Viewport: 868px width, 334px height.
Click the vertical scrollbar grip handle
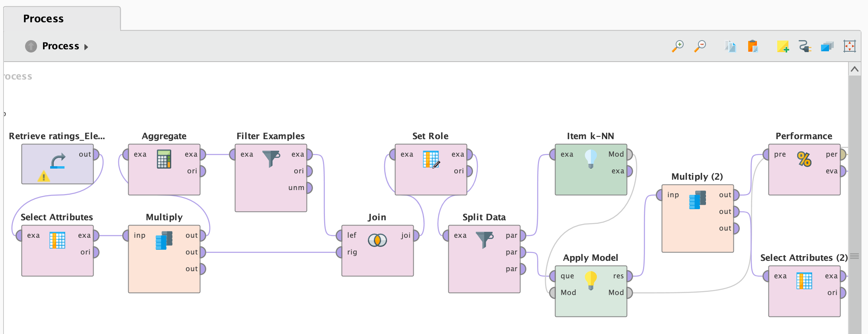(854, 256)
